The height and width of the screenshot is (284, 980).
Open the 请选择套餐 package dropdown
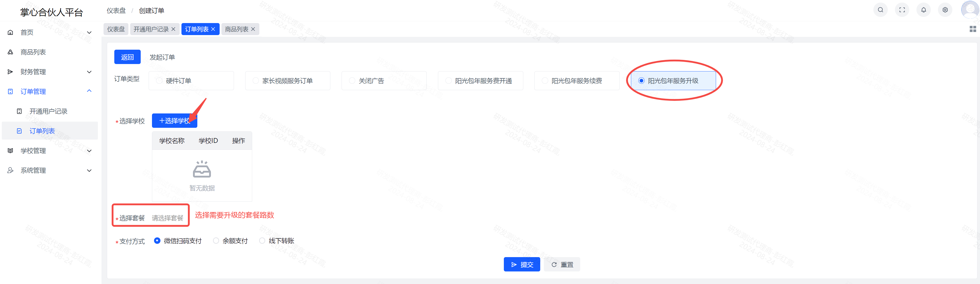(x=167, y=218)
